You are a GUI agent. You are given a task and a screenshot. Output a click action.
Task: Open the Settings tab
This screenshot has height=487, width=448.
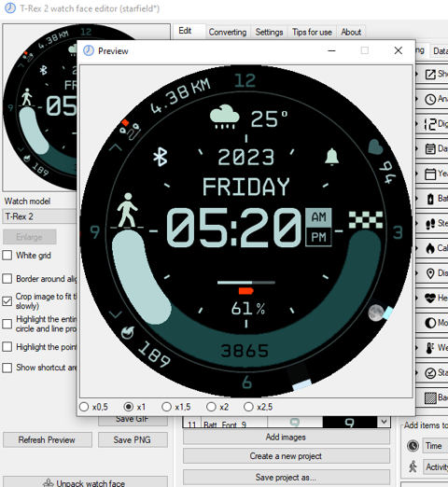click(269, 32)
